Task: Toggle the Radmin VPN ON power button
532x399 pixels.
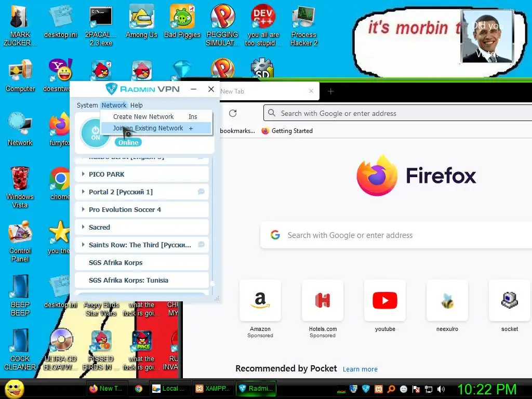Action: [96, 133]
